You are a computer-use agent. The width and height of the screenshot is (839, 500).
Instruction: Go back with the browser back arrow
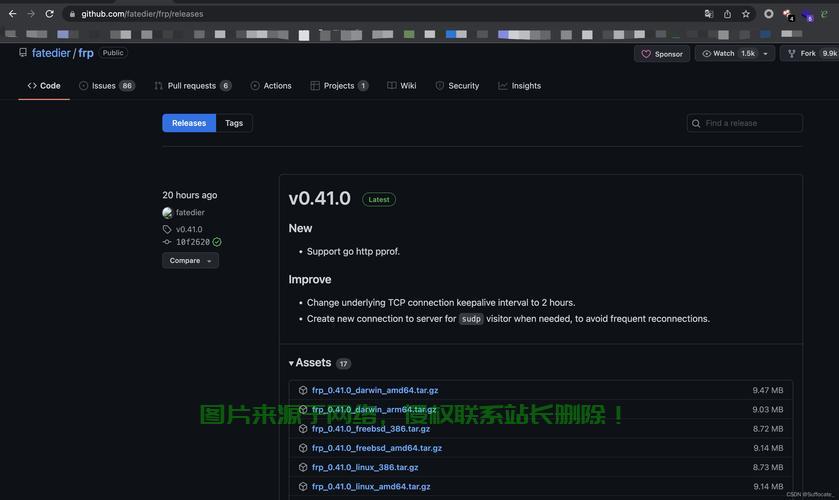[12, 14]
